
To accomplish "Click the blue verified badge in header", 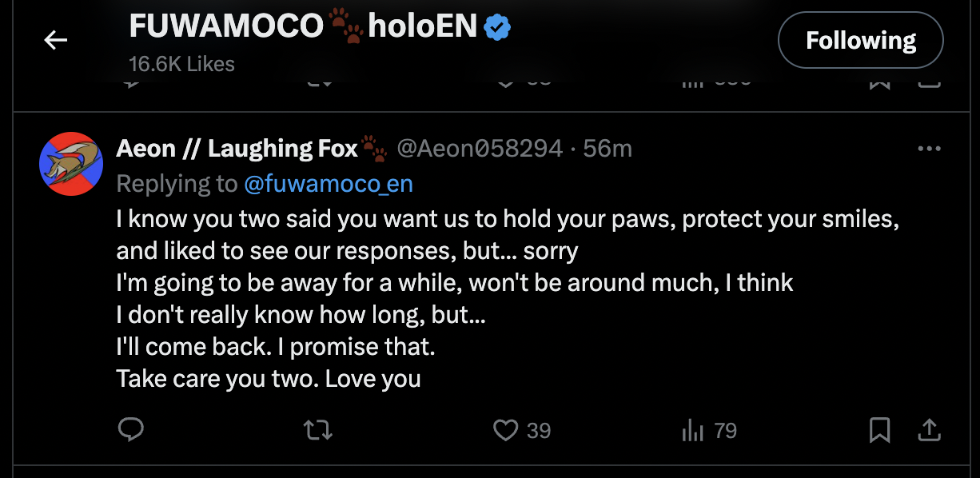I will (498, 28).
